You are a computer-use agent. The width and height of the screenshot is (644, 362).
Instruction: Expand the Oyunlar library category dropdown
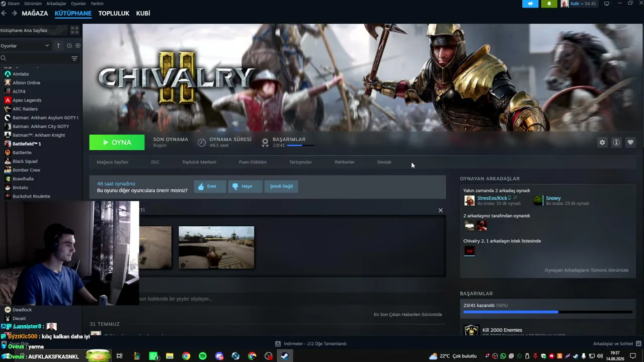[x=25, y=46]
